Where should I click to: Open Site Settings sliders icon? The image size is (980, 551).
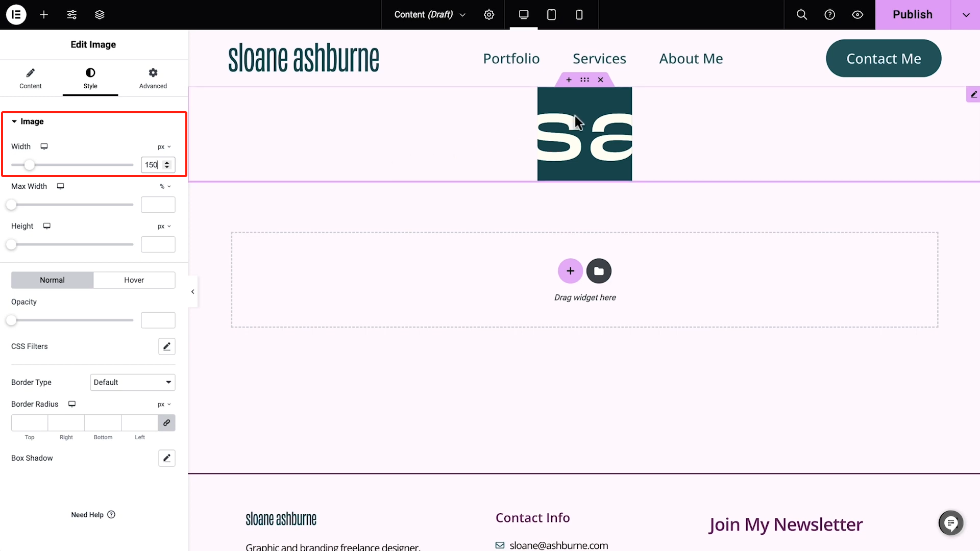[x=72, y=15]
